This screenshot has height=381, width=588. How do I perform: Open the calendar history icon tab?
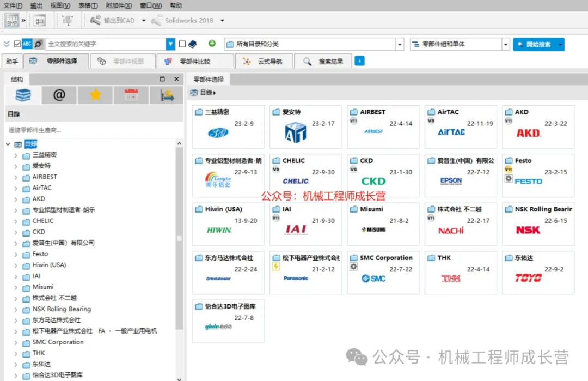pos(131,95)
